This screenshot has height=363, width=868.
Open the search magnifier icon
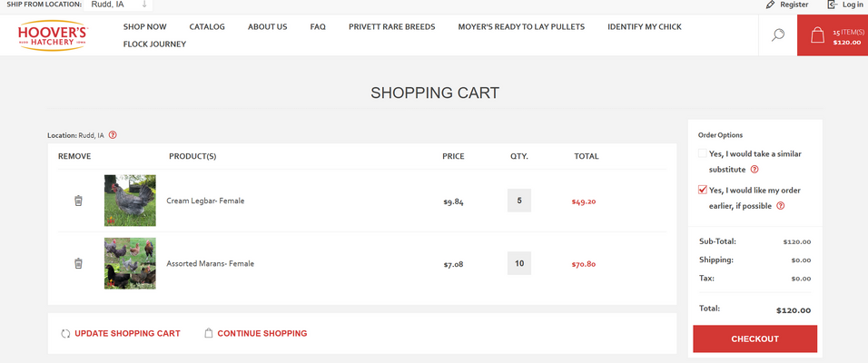tap(778, 35)
